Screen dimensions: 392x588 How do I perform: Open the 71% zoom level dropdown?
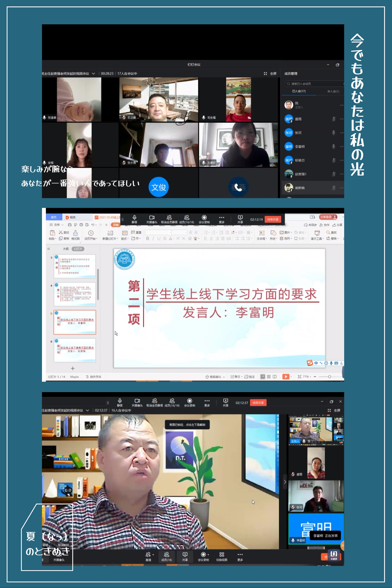[307, 377]
